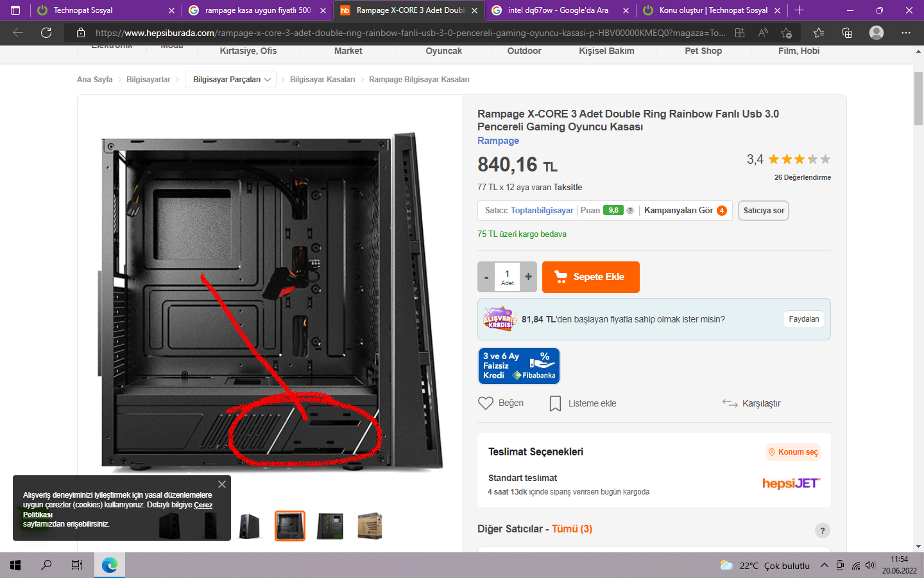Increase quantity with plus button
The width and height of the screenshot is (924, 578).
529,277
